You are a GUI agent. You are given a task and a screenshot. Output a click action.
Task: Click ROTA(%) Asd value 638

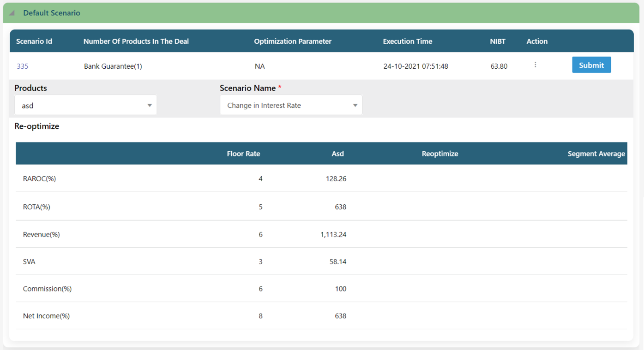click(x=341, y=207)
